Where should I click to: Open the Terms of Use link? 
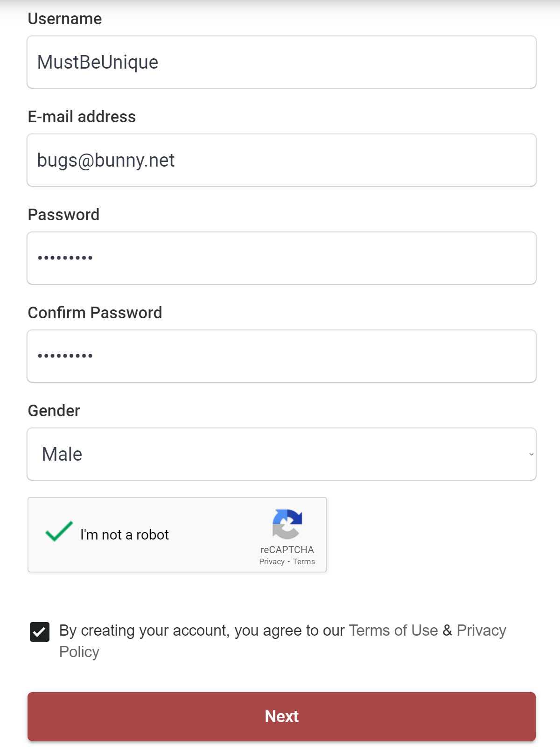pyautogui.click(x=393, y=631)
